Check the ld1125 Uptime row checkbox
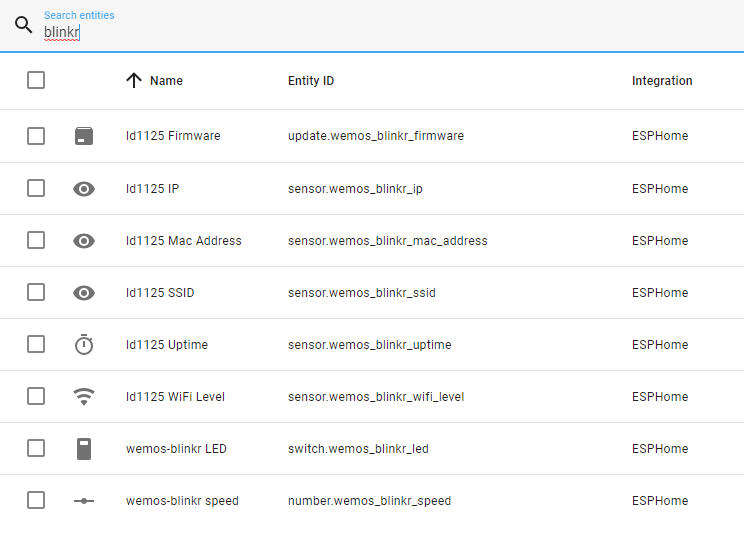This screenshot has height=543, width=744. point(36,344)
